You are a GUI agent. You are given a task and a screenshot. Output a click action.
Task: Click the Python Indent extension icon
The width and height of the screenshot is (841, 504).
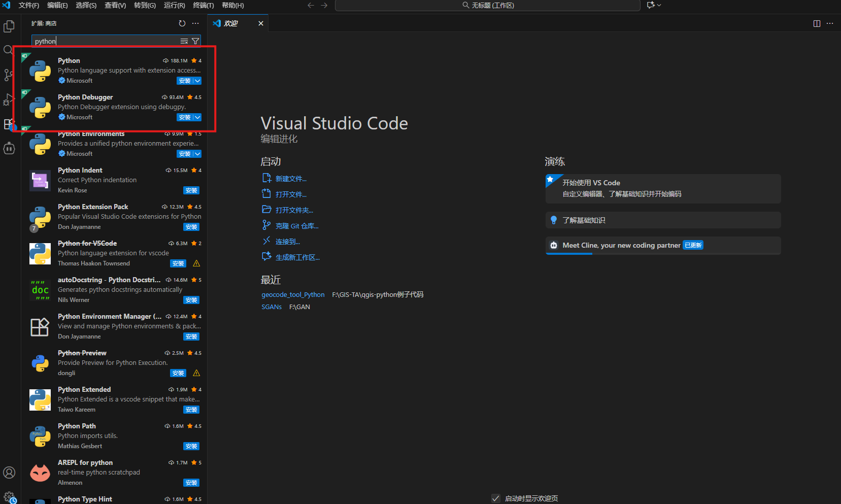click(40, 180)
